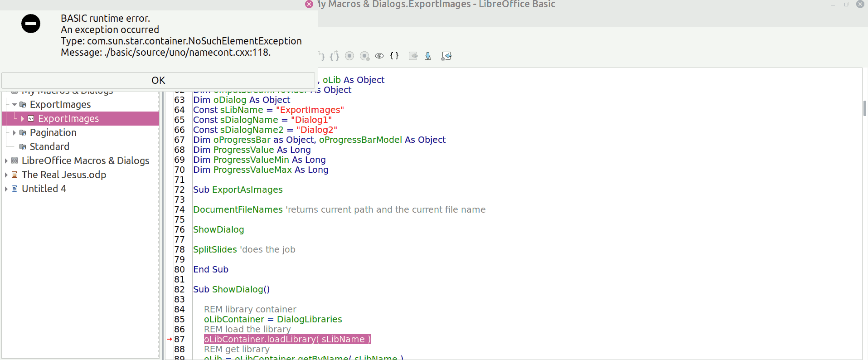
Task: Close the runtime error dialog with X
Action: (x=309, y=4)
